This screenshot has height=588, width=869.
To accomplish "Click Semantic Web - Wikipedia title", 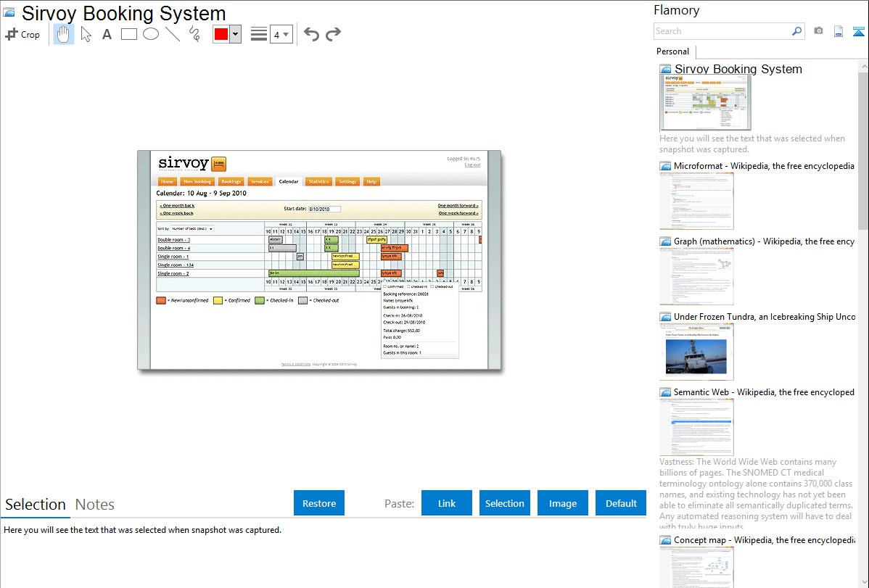I will coord(764,392).
